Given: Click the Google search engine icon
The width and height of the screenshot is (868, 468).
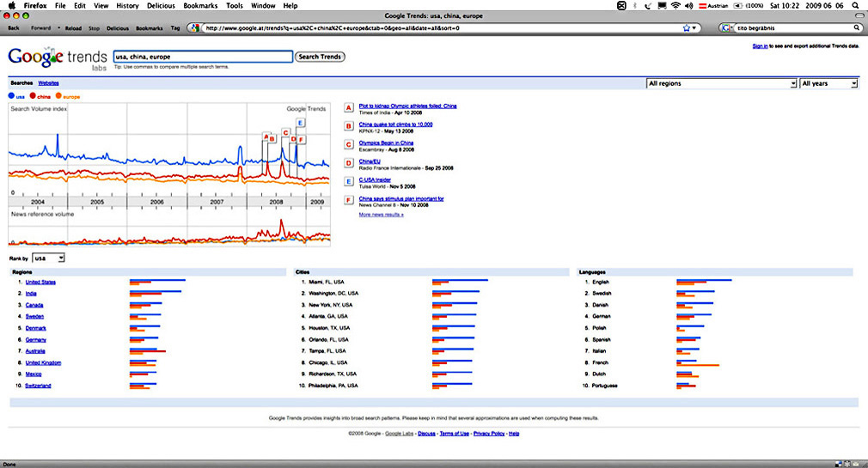Looking at the screenshot, I should 726,27.
